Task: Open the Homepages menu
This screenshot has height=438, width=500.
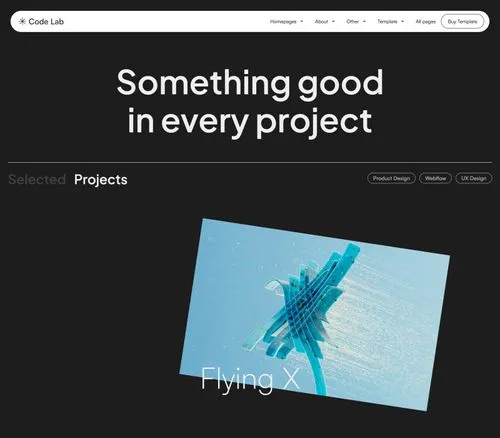Action: 283,22
